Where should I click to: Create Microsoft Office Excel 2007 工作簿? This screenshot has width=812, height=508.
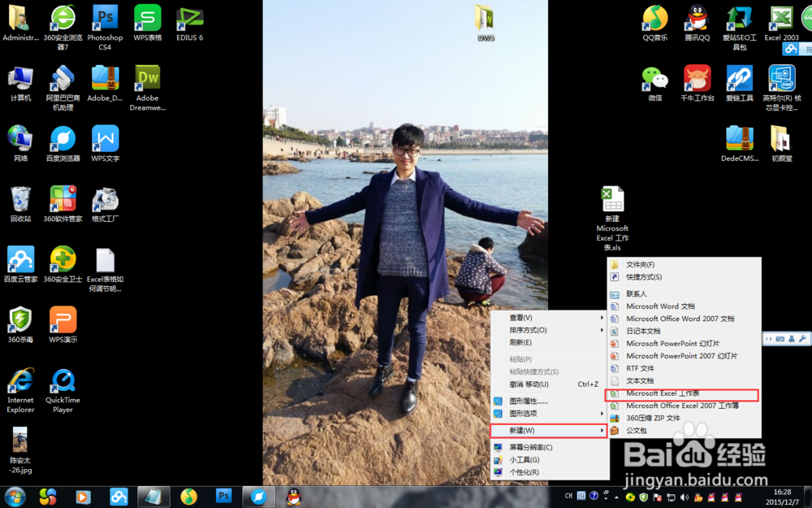point(684,406)
